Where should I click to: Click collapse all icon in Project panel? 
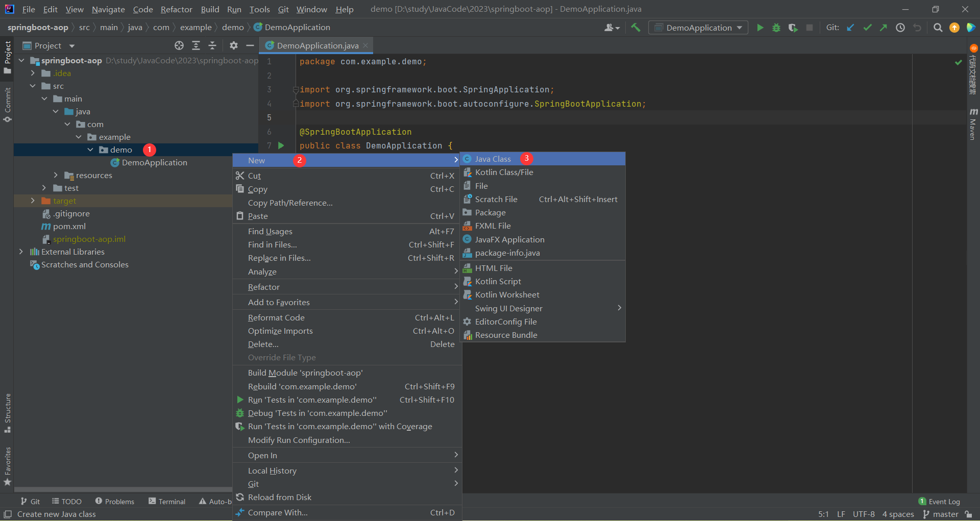212,45
